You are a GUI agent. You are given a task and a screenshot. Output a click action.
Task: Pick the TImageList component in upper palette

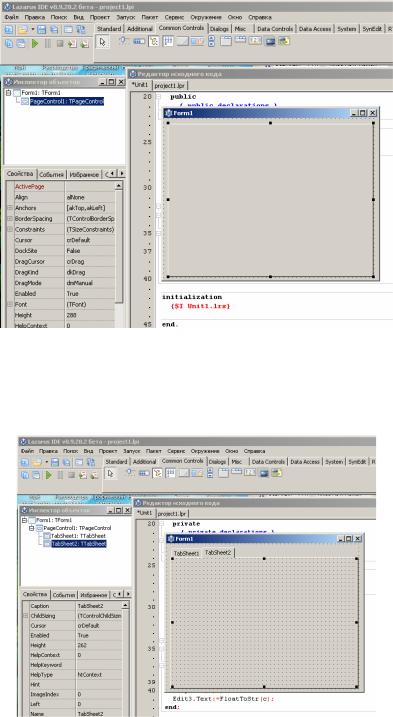pyautogui.click(x=270, y=41)
